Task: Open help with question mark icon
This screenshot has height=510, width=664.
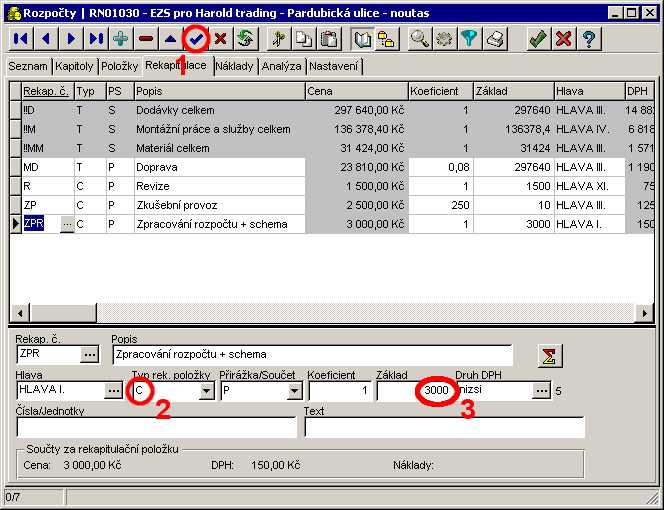Action: (x=589, y=40)
